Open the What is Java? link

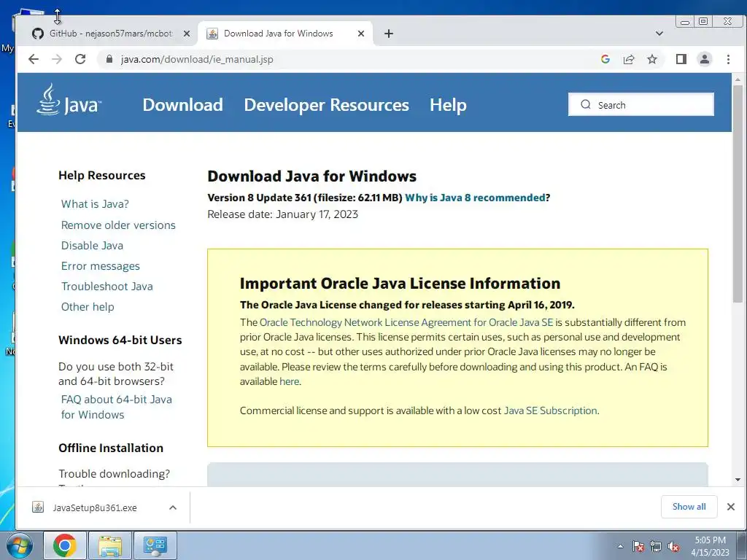tap(95, 204)
